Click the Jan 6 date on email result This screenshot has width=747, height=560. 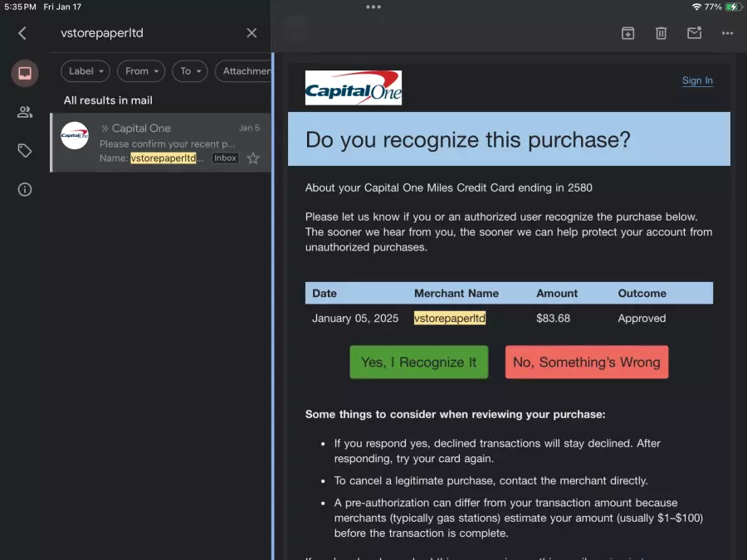point(249,128)
